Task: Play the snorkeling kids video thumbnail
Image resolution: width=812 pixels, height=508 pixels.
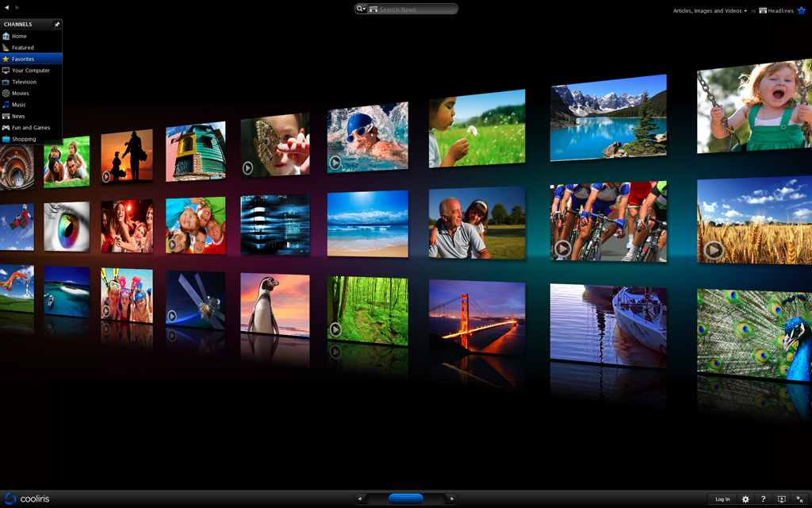Action: coord(127,295)
